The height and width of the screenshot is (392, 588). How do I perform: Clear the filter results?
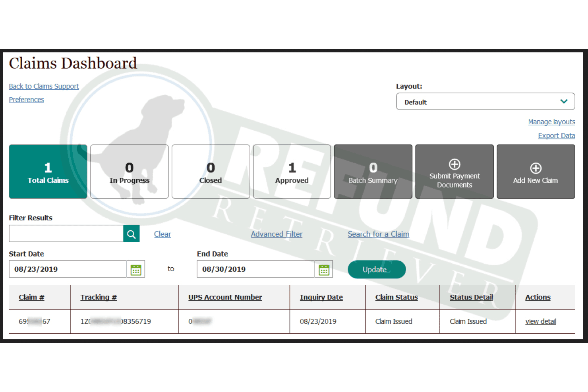(x=162, y=234)
